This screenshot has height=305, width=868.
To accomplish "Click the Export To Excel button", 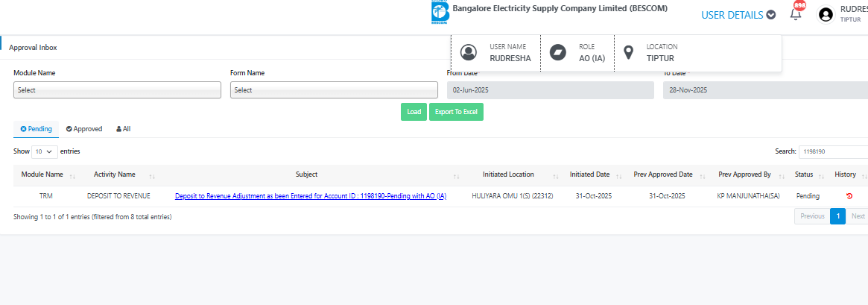I will pyautogui.click(x=456, y=111).
